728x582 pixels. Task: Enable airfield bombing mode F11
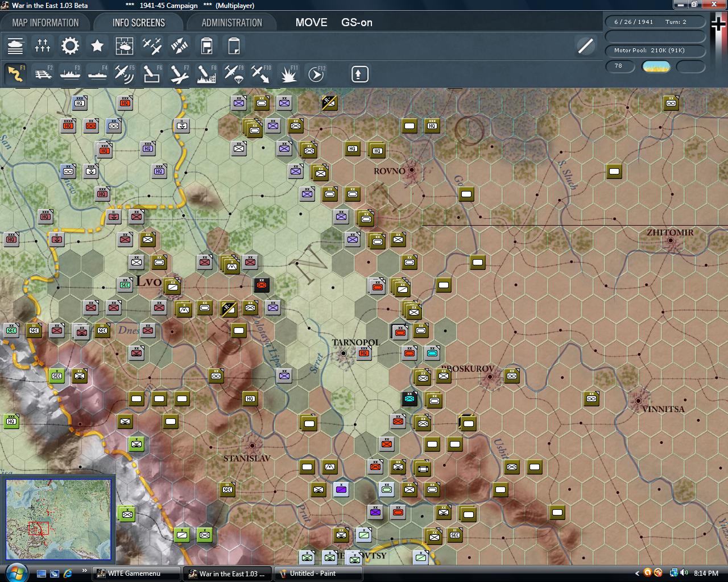coord(288,74)
